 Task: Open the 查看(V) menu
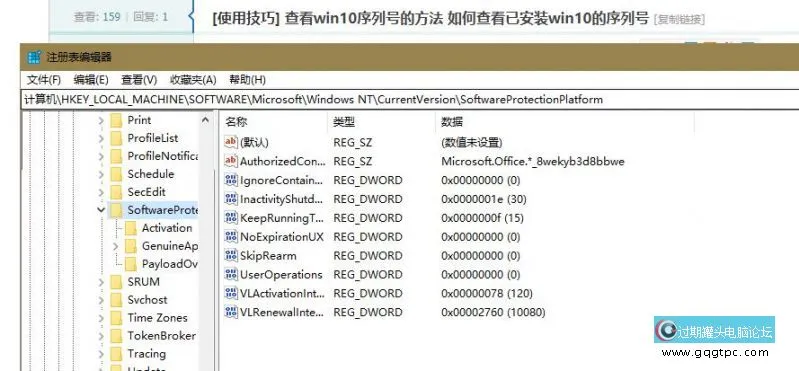(139, 80)
